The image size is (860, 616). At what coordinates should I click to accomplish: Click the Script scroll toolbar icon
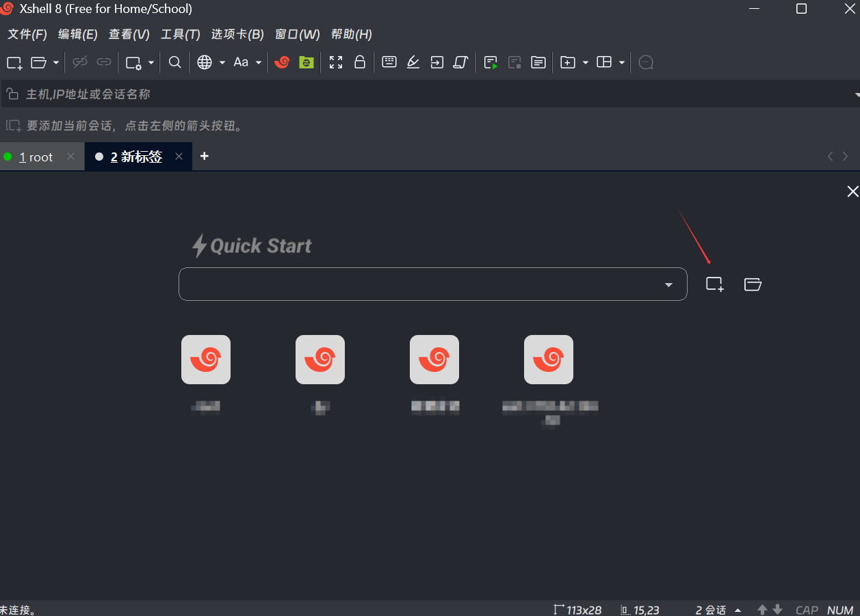click(460, 62)
